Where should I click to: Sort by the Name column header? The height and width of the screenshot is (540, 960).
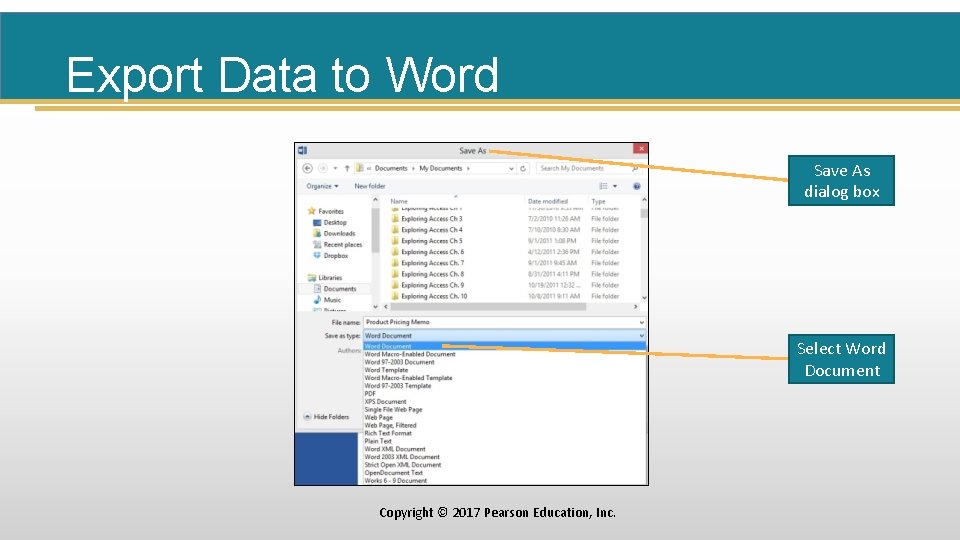[x=399, y=201]
